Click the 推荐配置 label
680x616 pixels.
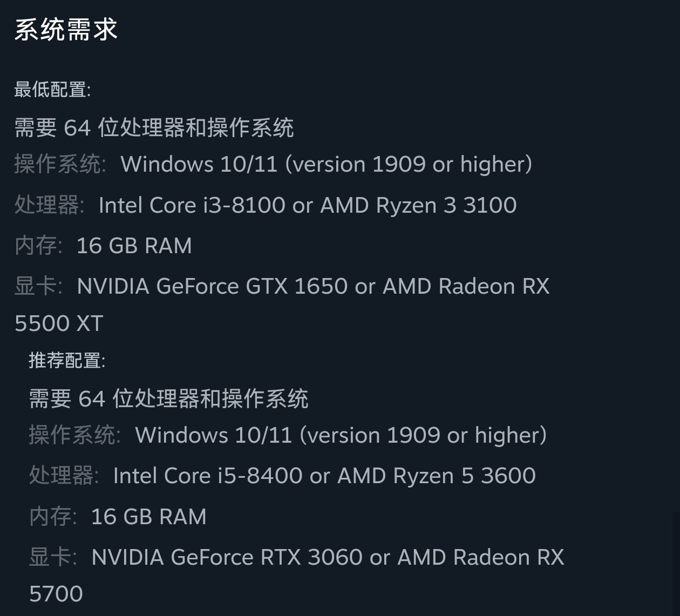point(66,361)
